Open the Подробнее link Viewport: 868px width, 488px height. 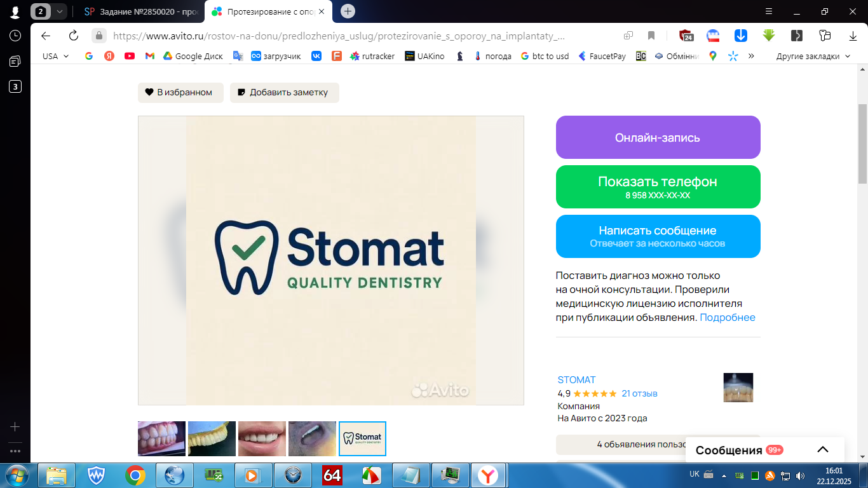[728, 317]
